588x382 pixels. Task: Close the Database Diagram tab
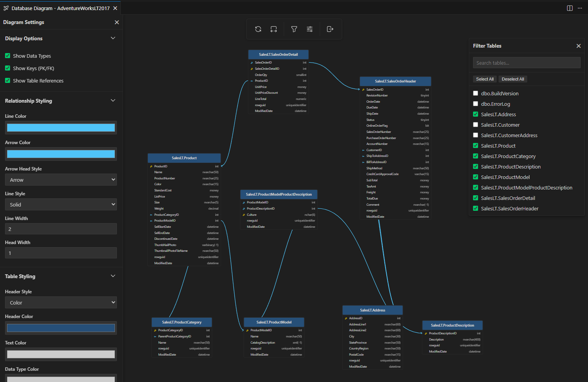click(x=115, y=8)
